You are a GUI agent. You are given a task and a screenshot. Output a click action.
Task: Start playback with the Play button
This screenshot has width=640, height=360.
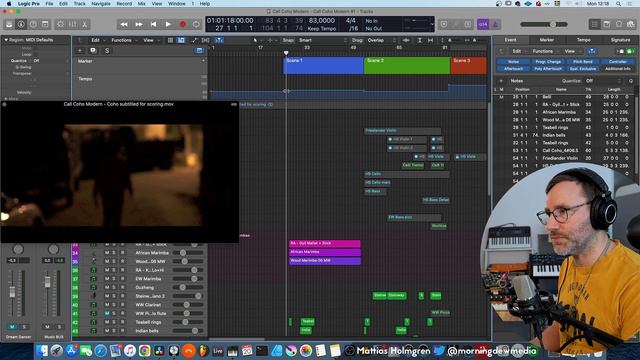tap(168, 24)
